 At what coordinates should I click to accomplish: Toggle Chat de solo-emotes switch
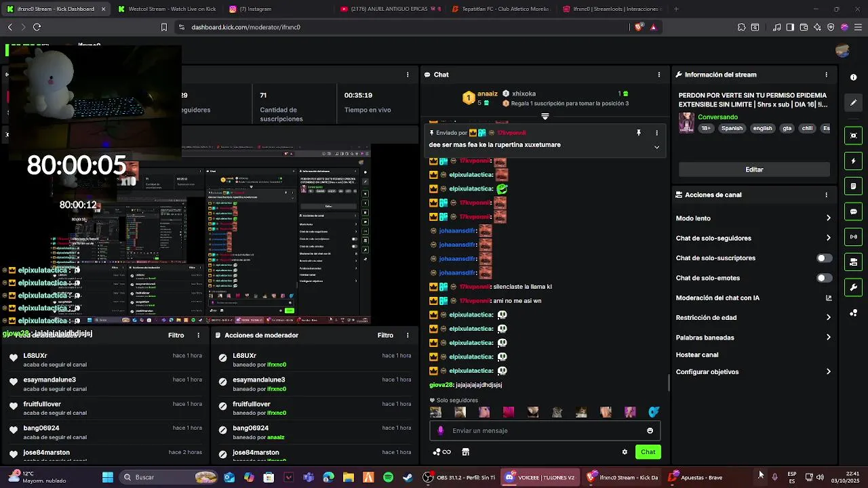click(824, 278)
